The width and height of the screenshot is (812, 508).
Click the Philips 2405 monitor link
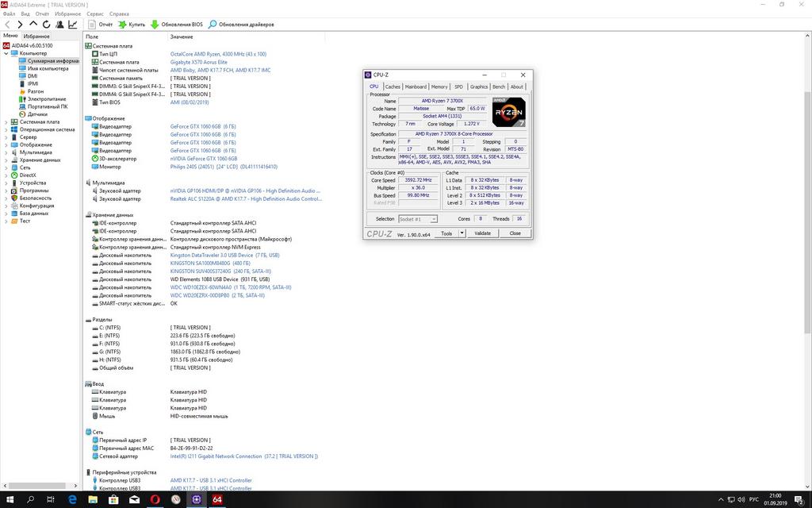[x=224, y=167]
